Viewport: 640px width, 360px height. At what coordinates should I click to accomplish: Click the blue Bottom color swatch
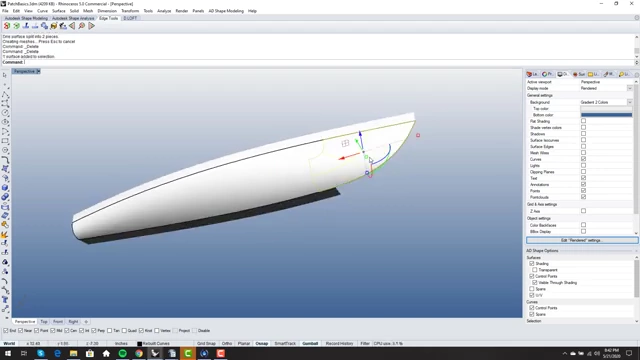point(606,115)
